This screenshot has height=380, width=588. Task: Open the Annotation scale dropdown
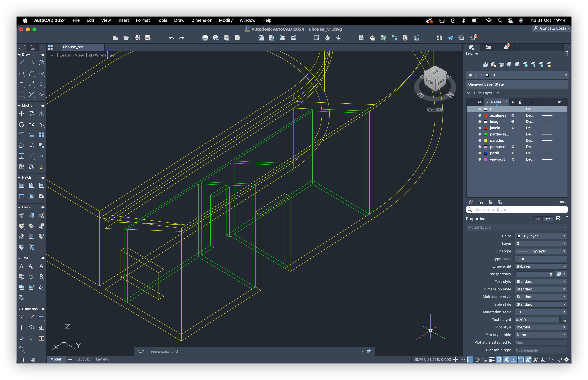point(541,312)
